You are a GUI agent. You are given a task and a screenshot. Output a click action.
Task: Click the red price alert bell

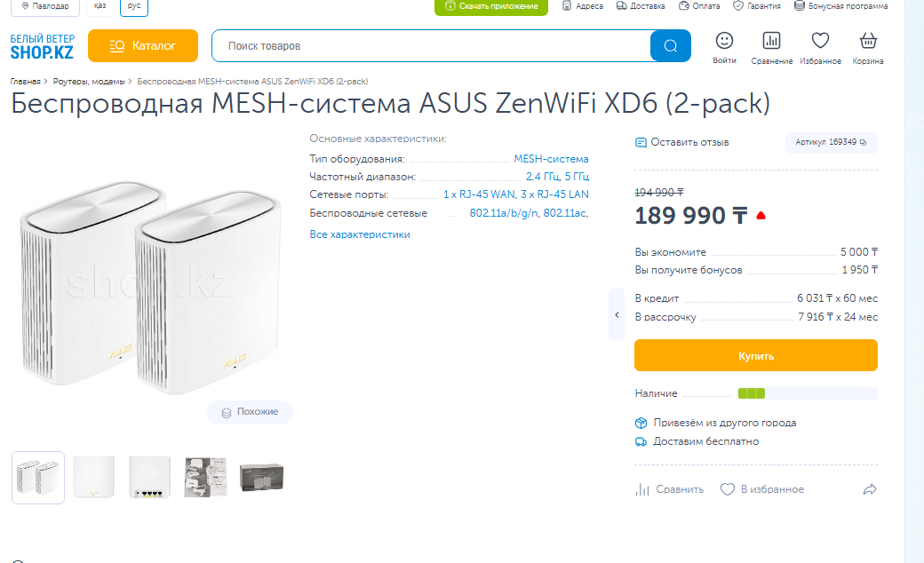point(761,216)
